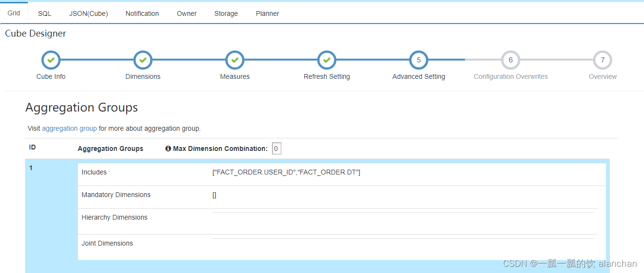Click the Mandatory Dimensions row label
This screenshot has width=644, height=273.
pos(116,195)
